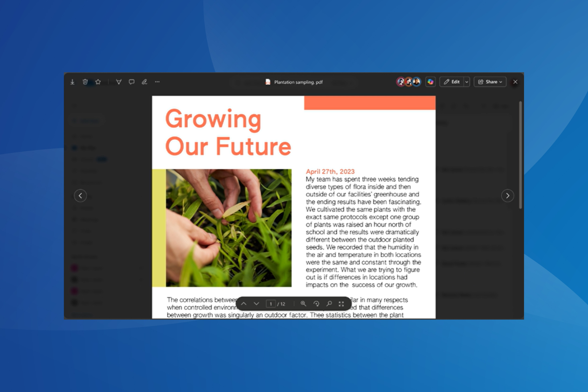Open the more options ellipsis menu
The width and height of the screenshot is (588, 392).
point(157,82)
